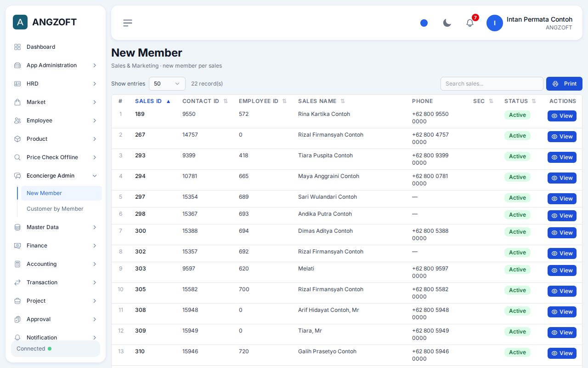
Task: Sort by Sales Name column arrows
Action: (x=343, y=101)
